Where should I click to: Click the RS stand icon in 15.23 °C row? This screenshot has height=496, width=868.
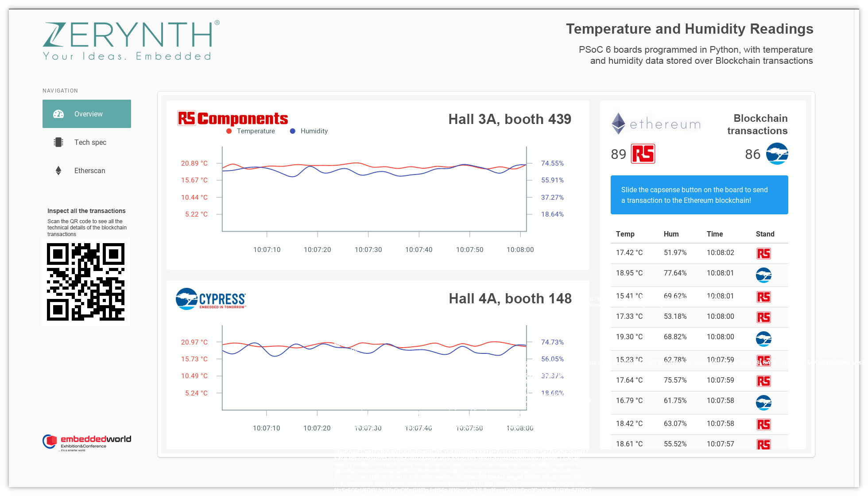point(763,360)
